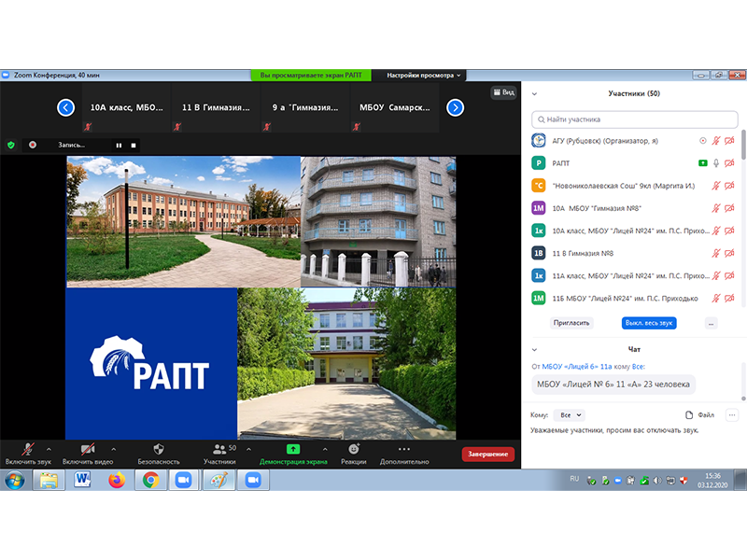Open Windows Start menu
747x560 pixels.
15,480
